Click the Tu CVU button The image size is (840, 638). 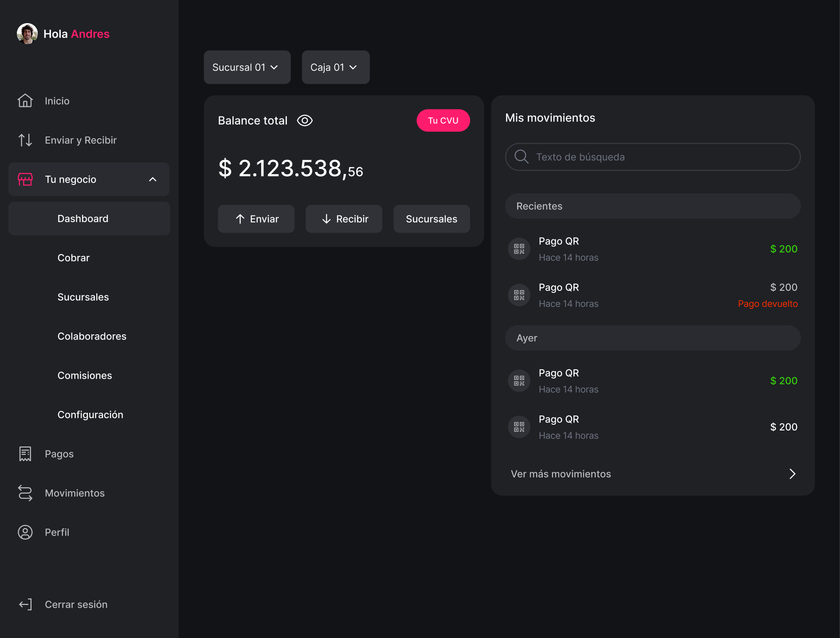tap(443, 121)
